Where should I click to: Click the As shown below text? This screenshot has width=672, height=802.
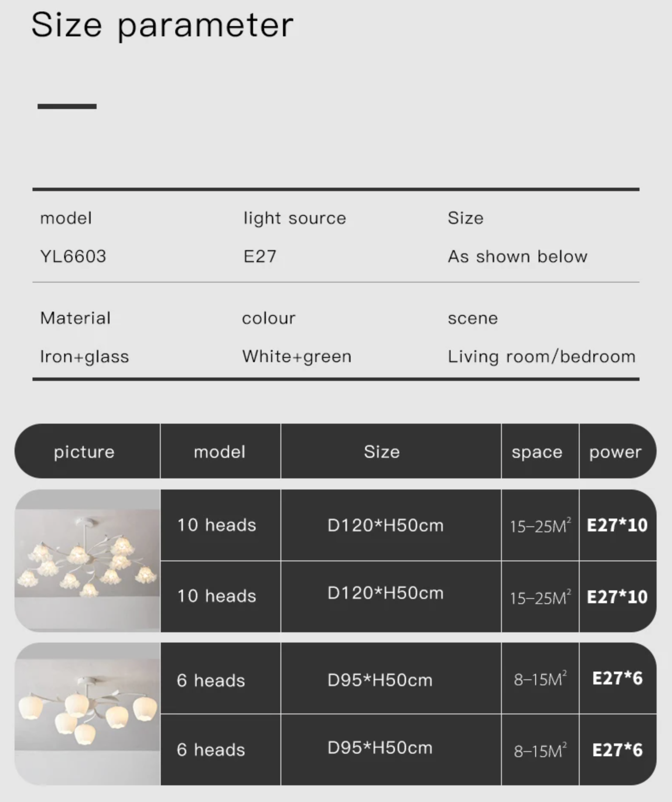518,257
